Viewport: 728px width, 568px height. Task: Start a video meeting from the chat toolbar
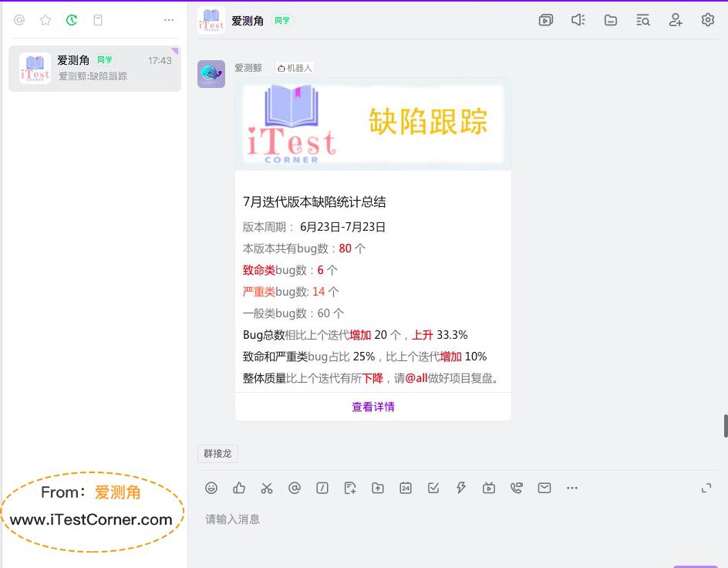point(546,20)
